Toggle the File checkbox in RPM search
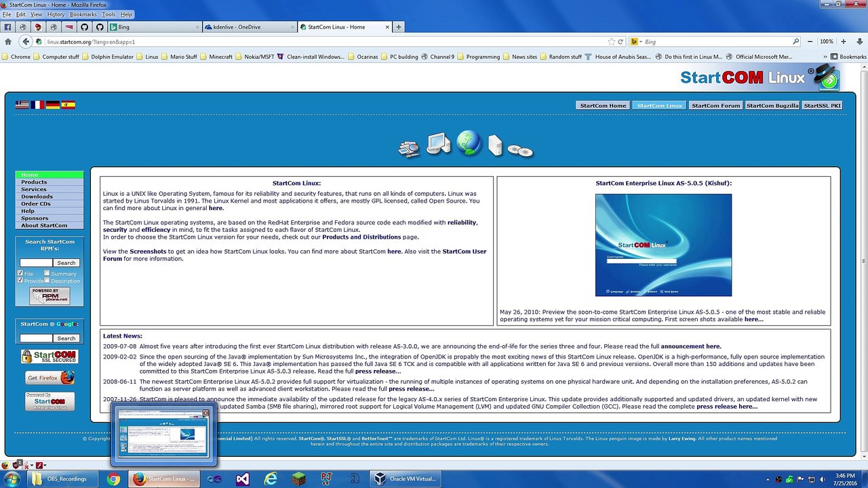This screenshot has width=868, height=488. click(x=20, y=273)
